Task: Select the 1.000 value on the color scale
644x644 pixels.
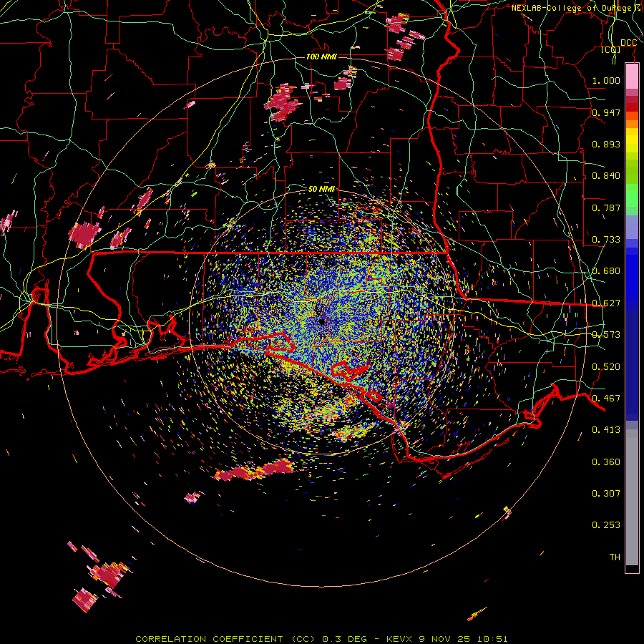Action: 606,80
